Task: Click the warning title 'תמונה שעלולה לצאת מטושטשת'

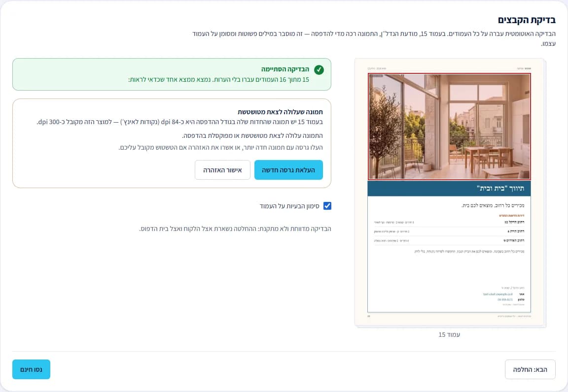Action: [x=280, y=112]
